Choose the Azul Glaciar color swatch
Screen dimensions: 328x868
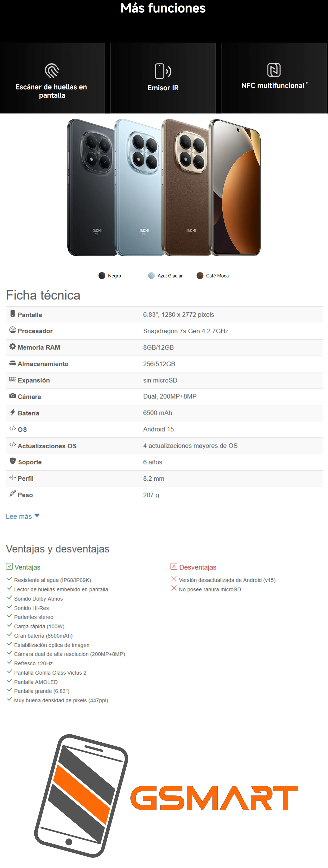pyautogui.click(x=151, y=276)
